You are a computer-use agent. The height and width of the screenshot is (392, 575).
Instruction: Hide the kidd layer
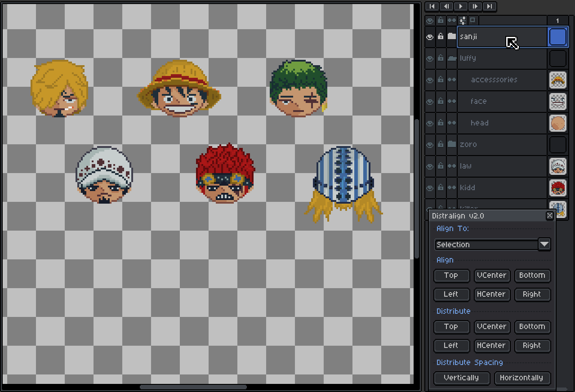point(430,187)
